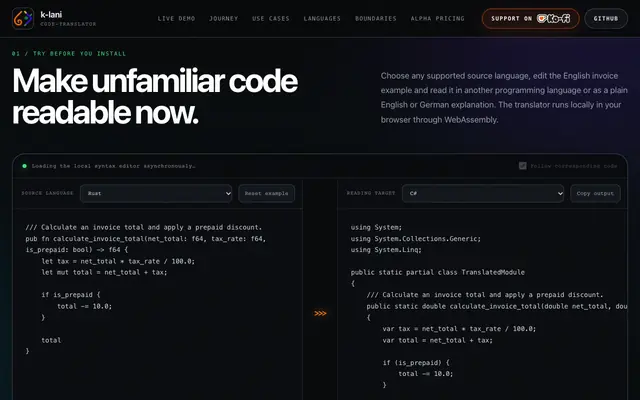This screenshot has height=400, width=640.
Task: Toggle Follow corresponding code checkbox
Action: pyautogui.click(x=522, y=166)
